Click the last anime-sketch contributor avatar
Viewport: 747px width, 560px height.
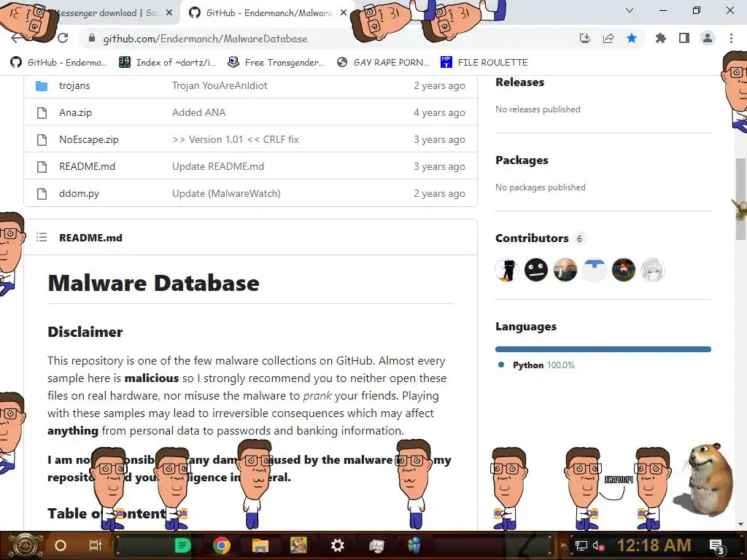click(x=652, y=270)
